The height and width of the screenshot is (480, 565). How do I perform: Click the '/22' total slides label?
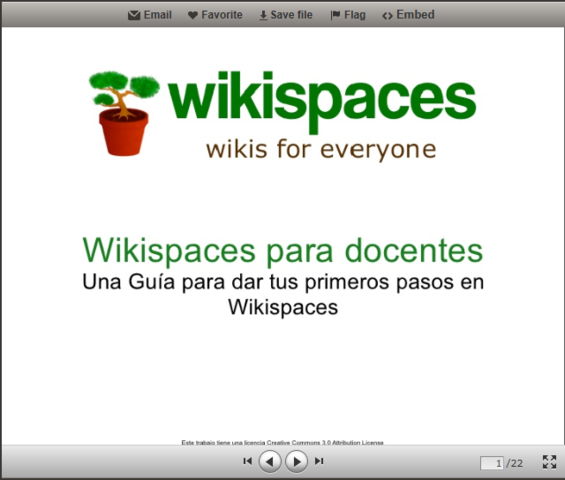(515, 463)
